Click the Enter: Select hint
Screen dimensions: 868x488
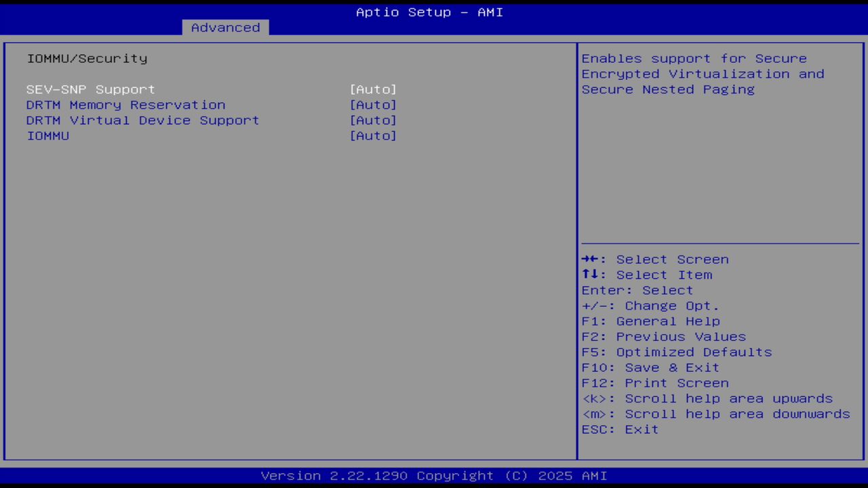point(637,291)
